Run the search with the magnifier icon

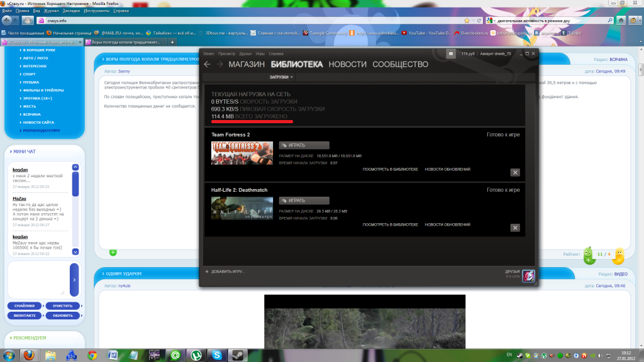(x=610, y=21)
